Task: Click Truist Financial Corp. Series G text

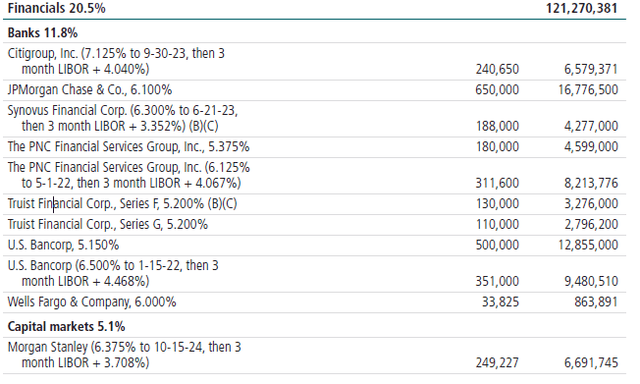Action: [108, 224]
